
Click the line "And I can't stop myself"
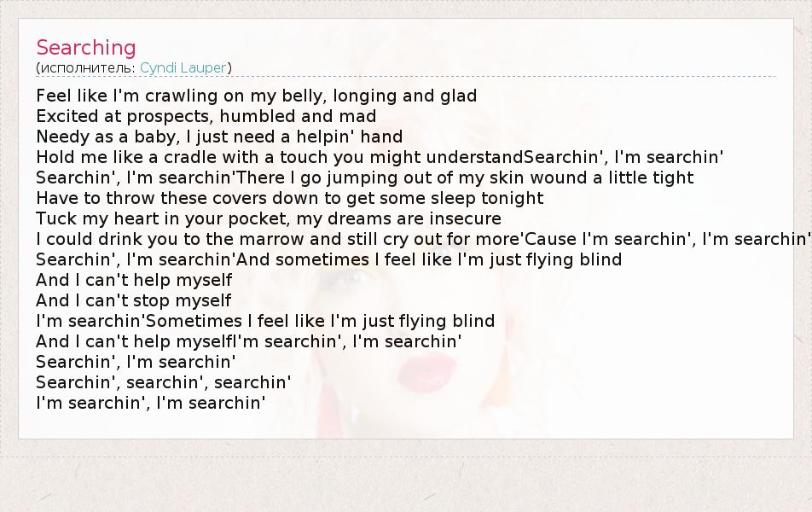134,300
